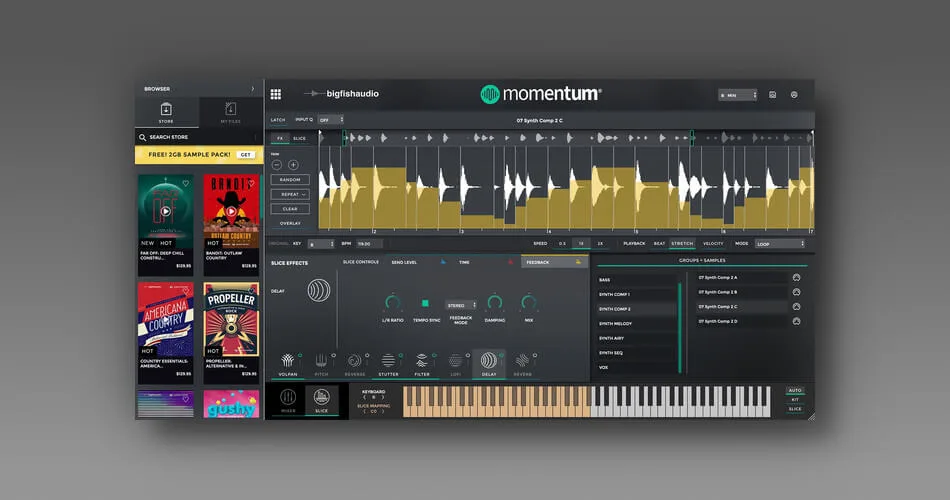Toggle the Tempo Sync square button

pyautogui.click(x=425, y=303)
